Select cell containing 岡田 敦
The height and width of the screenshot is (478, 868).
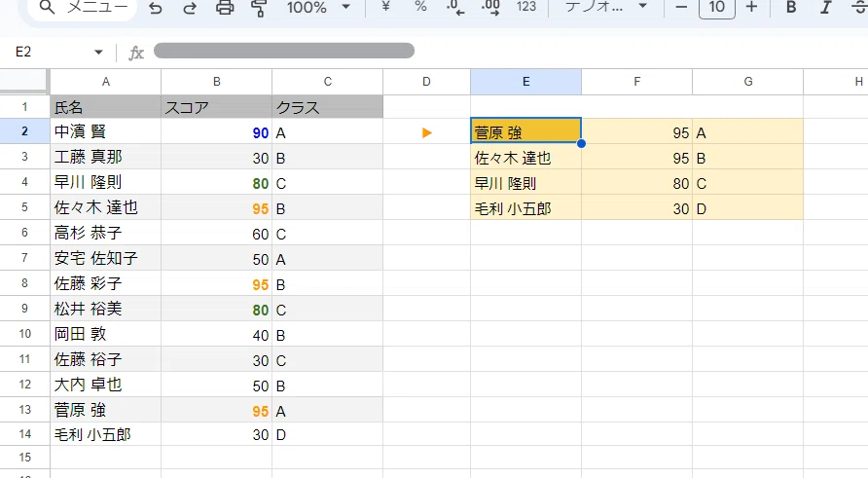point(106,334)
